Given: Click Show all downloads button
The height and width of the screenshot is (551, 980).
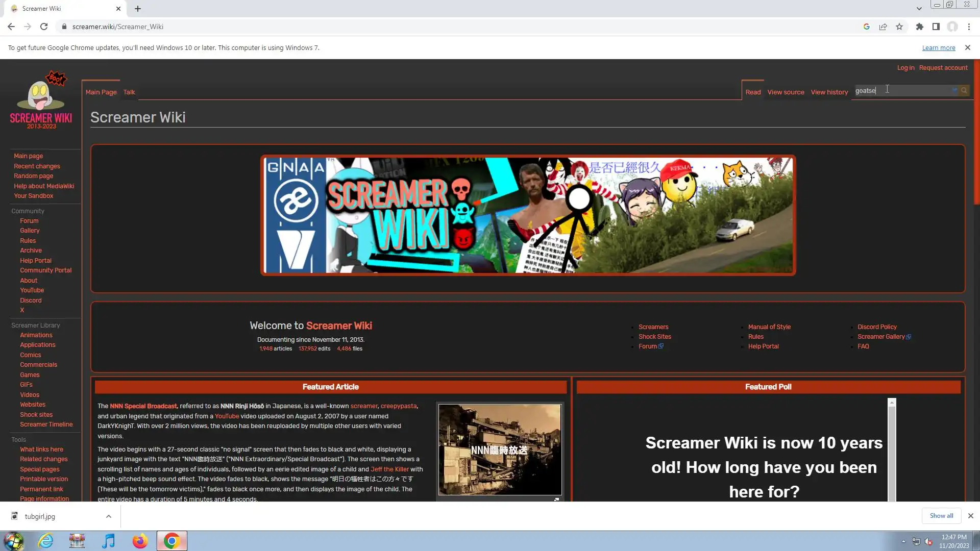Looking at the screenshot, I should (941, 516).
